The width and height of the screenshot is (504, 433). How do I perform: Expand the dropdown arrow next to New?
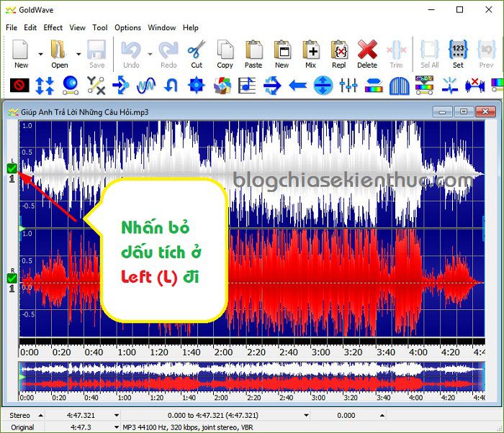[40, 54]
